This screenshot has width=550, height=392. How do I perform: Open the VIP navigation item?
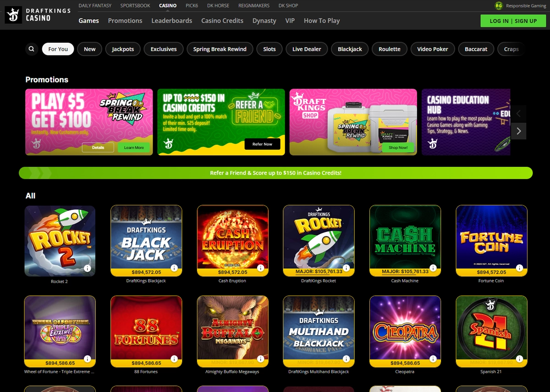[290, 21]
